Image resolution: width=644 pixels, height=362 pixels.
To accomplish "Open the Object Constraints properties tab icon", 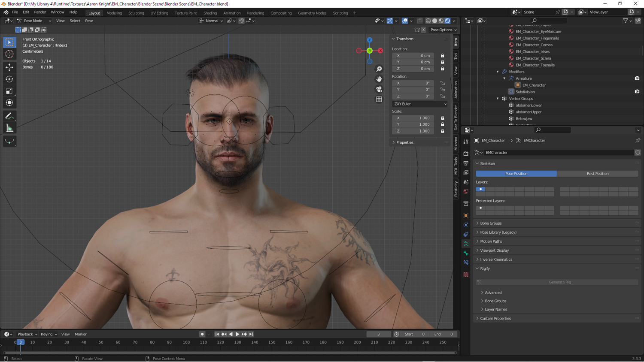I will 466,234.
